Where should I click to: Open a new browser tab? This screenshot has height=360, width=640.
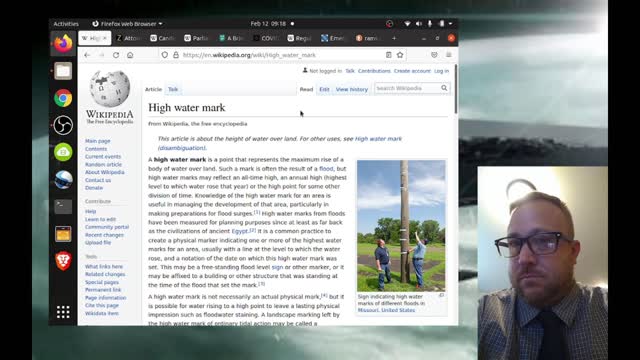(x=394, y=38)
